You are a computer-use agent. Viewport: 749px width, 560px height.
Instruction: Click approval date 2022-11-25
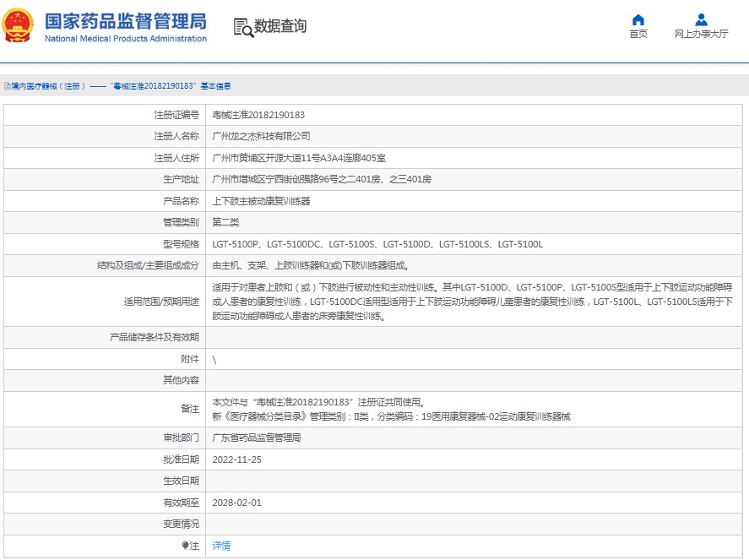(x=237, y=459)
